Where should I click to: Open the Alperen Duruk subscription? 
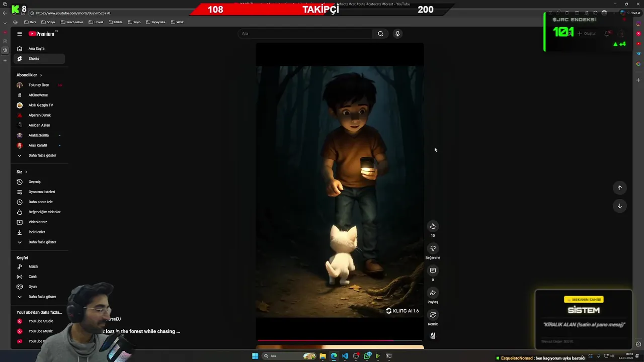[39, 115]
